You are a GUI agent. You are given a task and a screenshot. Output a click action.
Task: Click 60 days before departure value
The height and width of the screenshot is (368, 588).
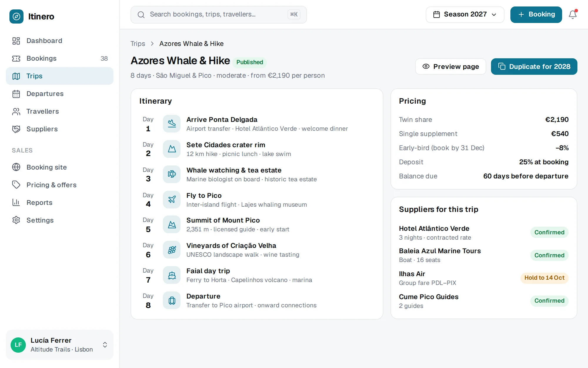pyautogui.click(x=526, y=176)
